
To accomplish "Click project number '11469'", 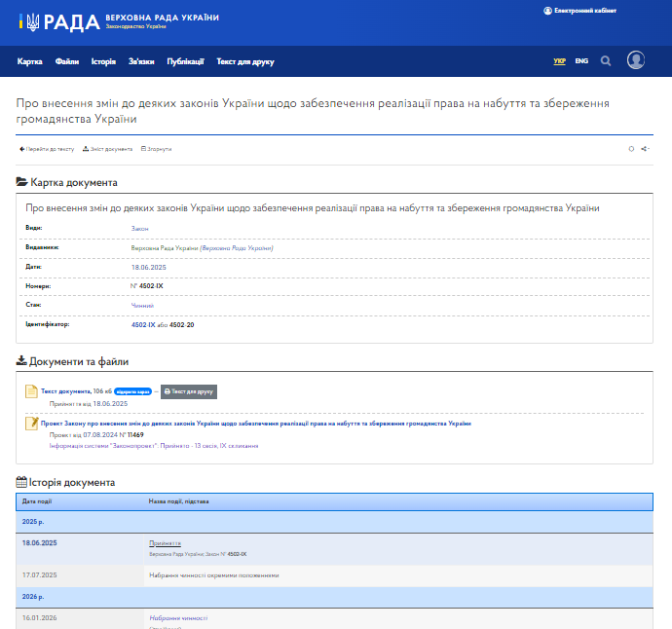I will (135, 434).
